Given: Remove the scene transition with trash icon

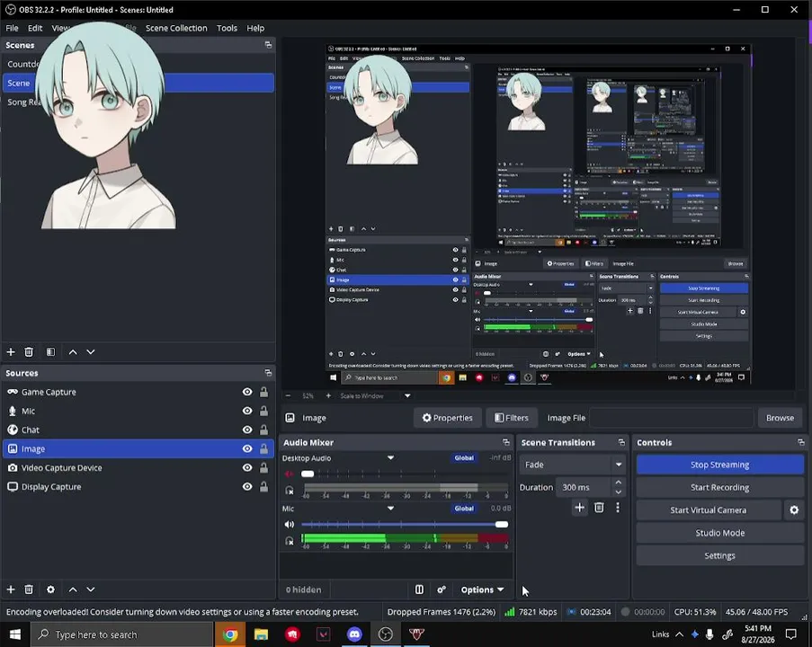Looking at the screenshot, I should [x=599, y=508].
